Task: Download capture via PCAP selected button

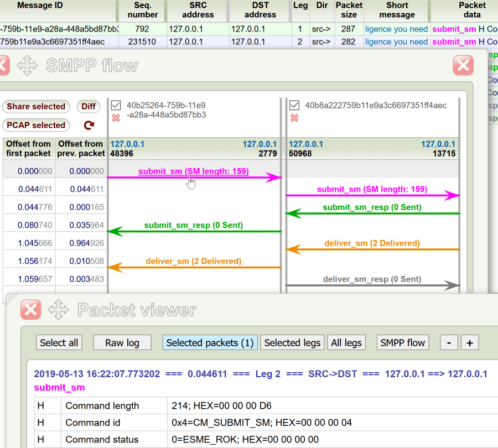Action: click(x=36, y=125)
